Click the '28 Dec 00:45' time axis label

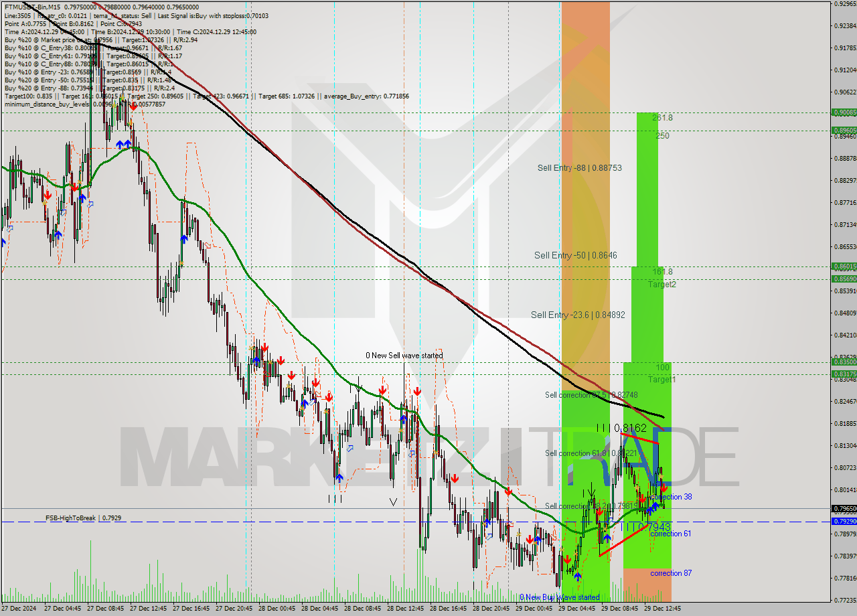277,609
